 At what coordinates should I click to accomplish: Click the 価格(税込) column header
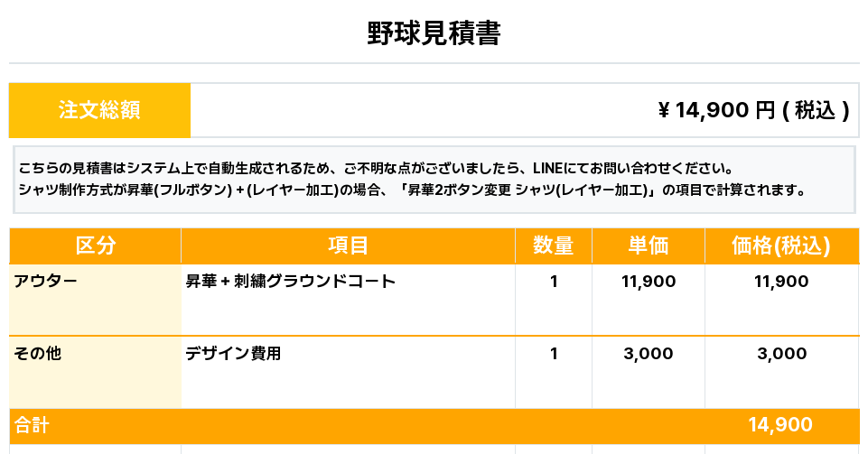(x=781, y=246)
